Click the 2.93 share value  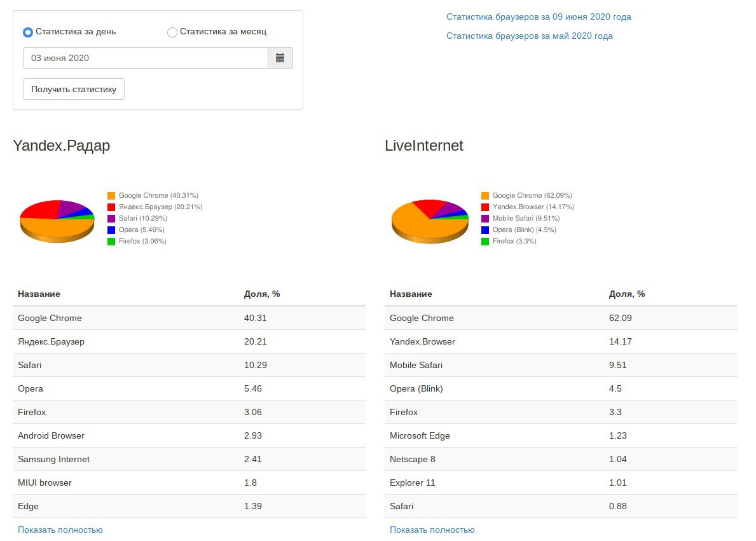252,435
